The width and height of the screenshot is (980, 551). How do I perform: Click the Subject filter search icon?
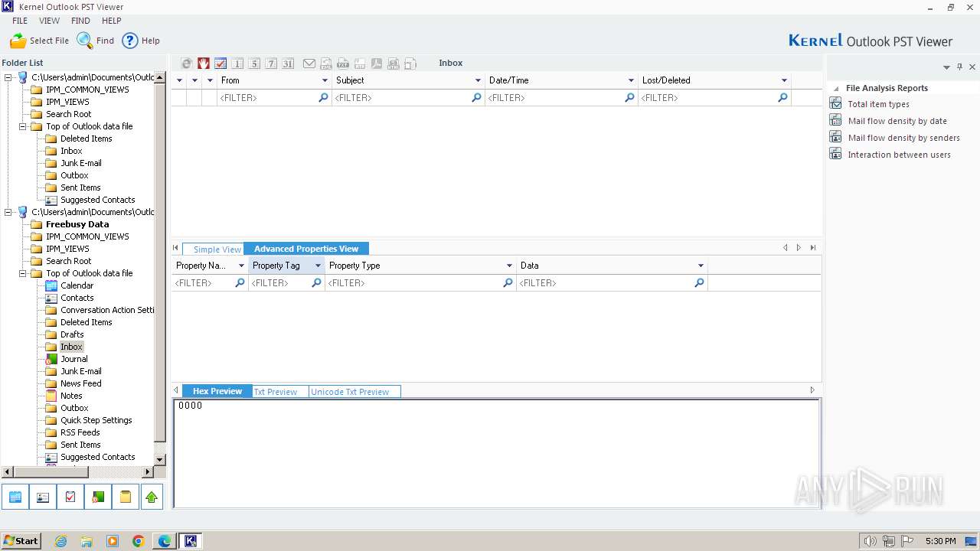476,98
